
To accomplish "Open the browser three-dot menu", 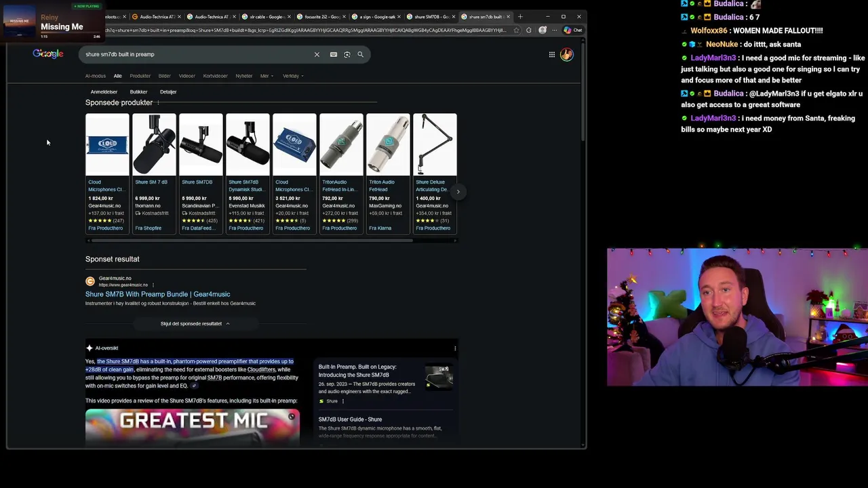I will [x=555, y=30].
